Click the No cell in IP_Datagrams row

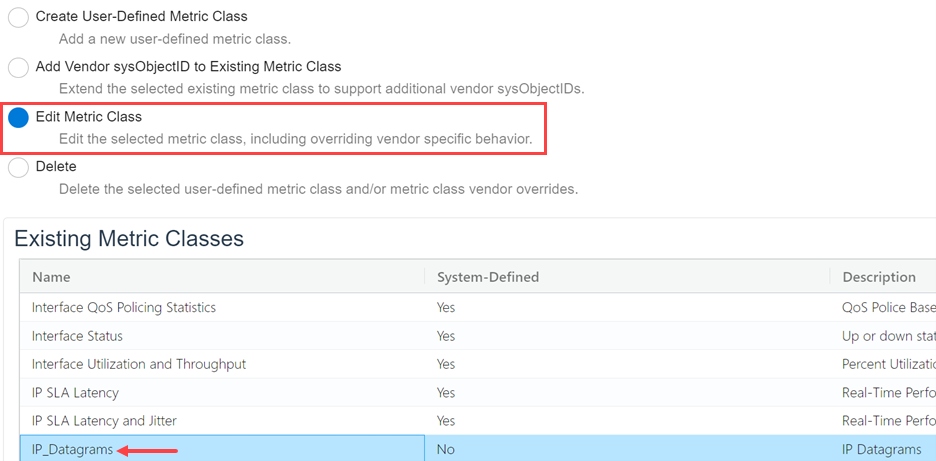pyautogui.click(x=446, y=450)
